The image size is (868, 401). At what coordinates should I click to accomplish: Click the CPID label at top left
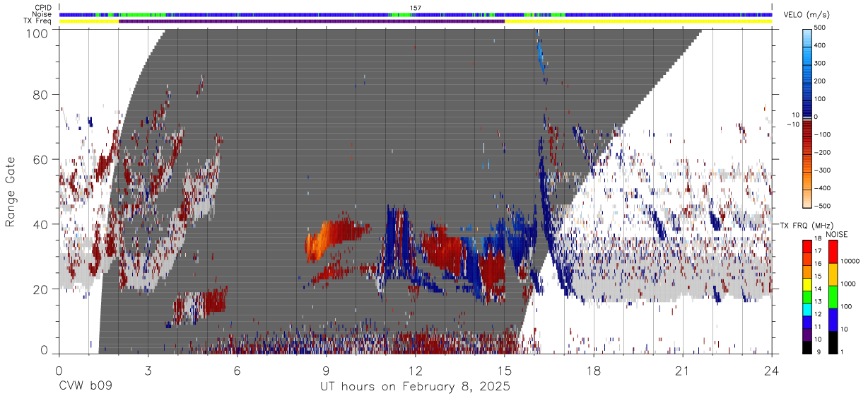[x=43, y=8]
